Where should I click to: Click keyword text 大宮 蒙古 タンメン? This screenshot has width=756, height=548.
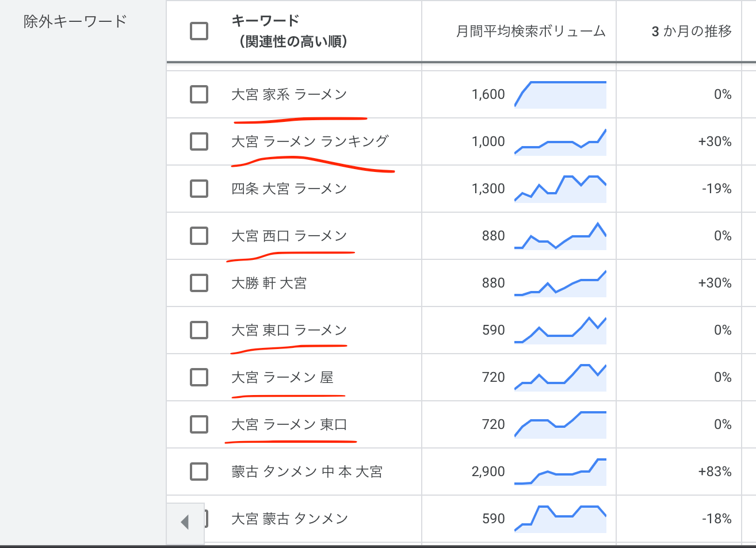click(x=289, y=519)
